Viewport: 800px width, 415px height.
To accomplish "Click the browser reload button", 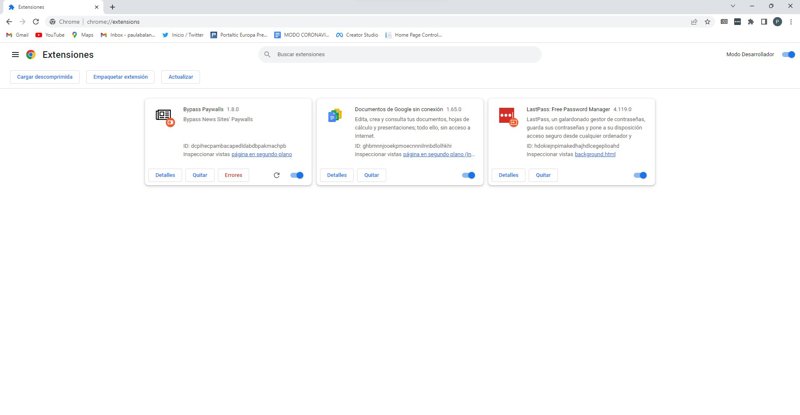I will [37, 21].
